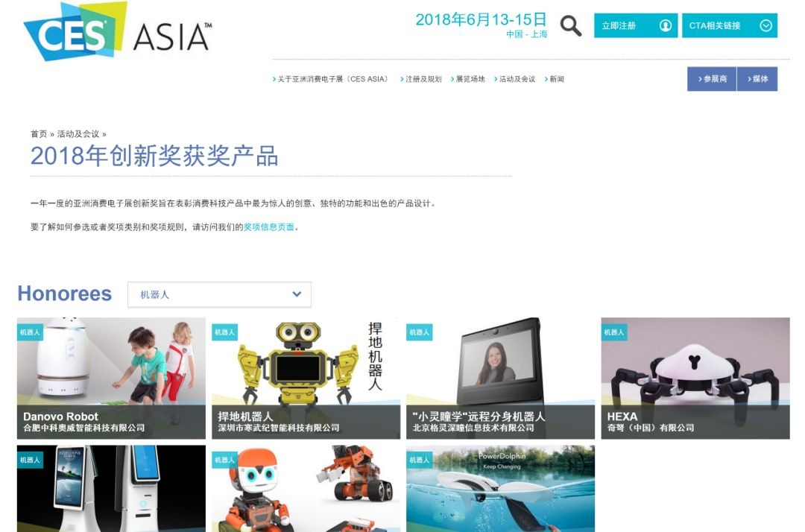The image size is (805, 532).
Task: Open the 机器人 category dropdown
Action: tap(219, 294)
